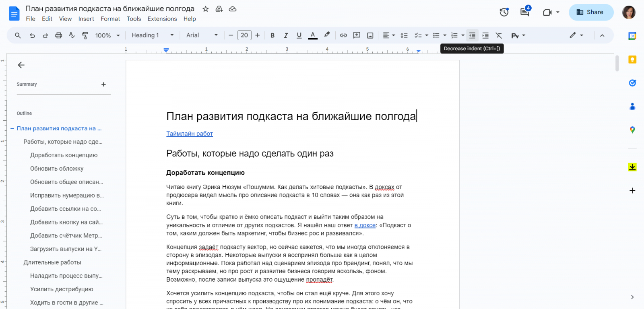644x309 pixels.
Task: Click the Insert link icon
Action: (343, 35)
